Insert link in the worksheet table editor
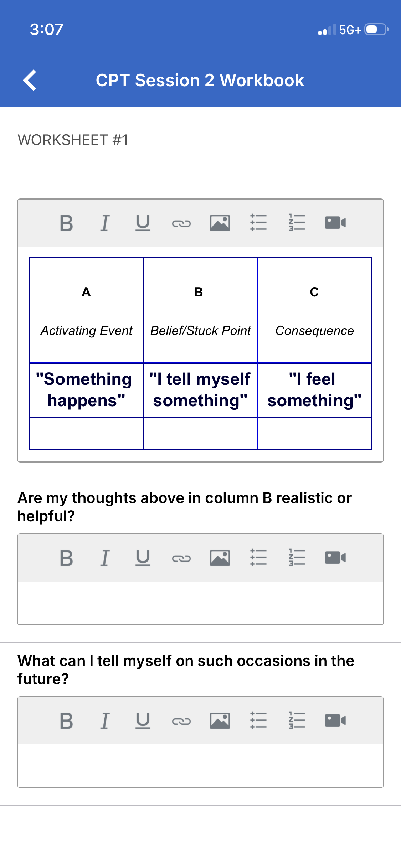This screenshot has height=868, width=401. point(181,223)
